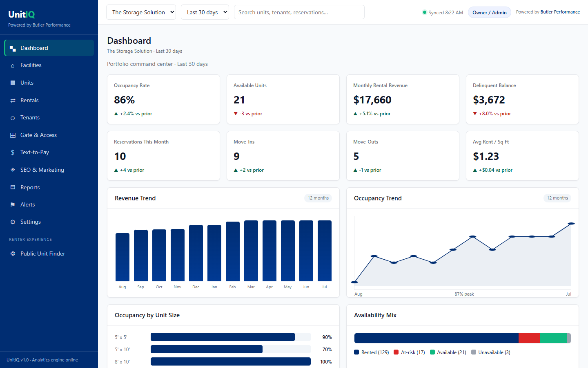Click the Move-Ins card value 9
588x368 pixels.
pos(237,156)
